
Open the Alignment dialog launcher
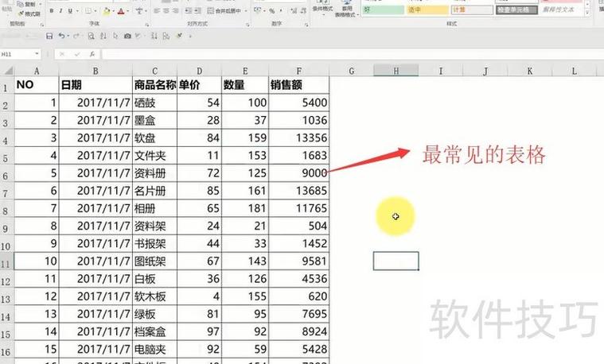pos(247,25)
